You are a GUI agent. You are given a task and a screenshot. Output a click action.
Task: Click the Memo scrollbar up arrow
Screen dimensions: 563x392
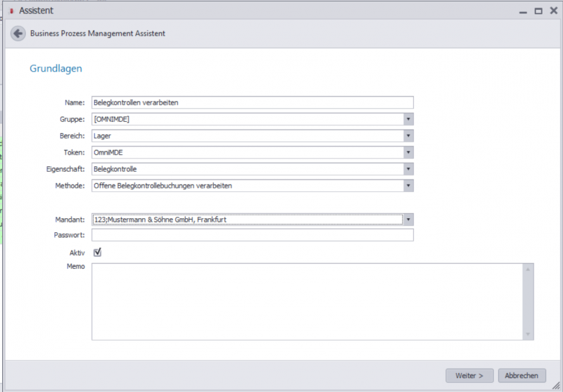528,269
